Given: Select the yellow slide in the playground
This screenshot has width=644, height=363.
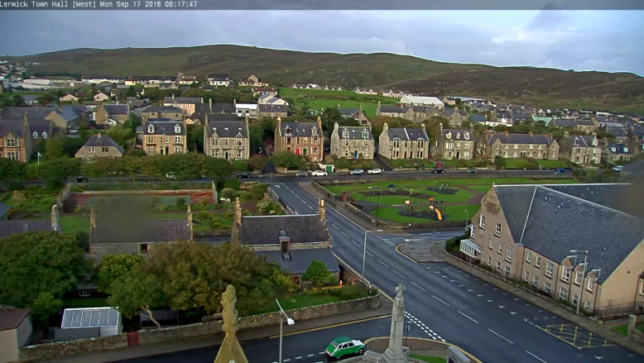Looking at the screenshot, I should pyautogui.click(x=436, y=213).
